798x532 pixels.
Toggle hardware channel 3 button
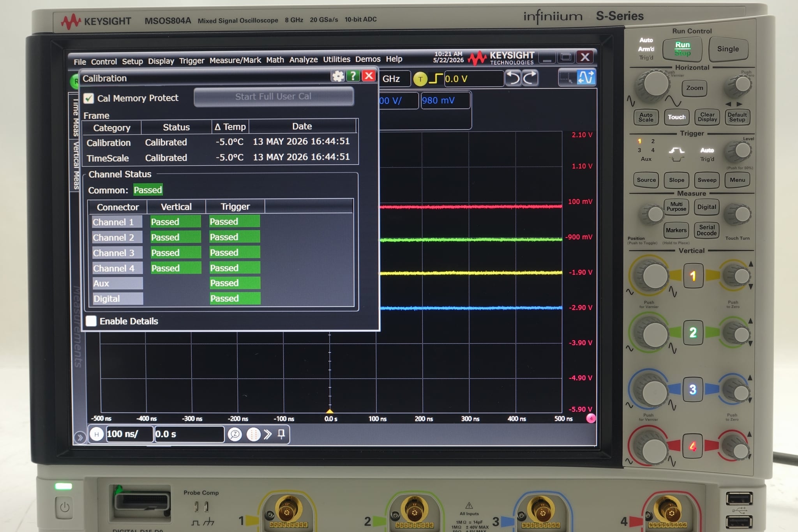click(692, 389)
